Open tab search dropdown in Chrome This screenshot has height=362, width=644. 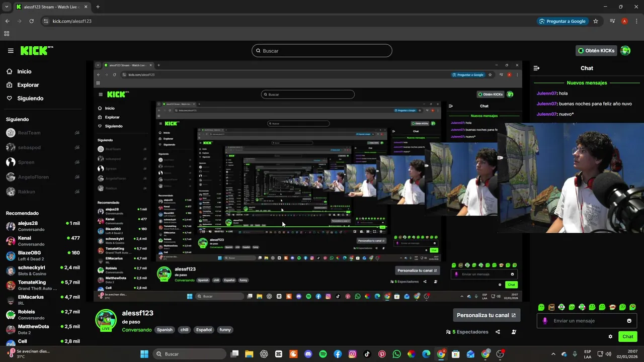click(x=7, y=7)
